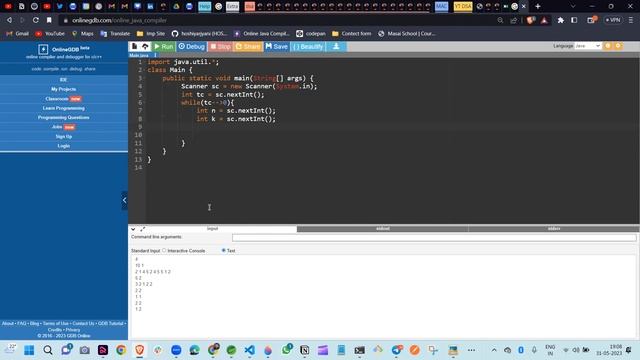Focus the Command line arguments field
The height and width of the screenshot is (360, 640).
(x=434, y=237)
